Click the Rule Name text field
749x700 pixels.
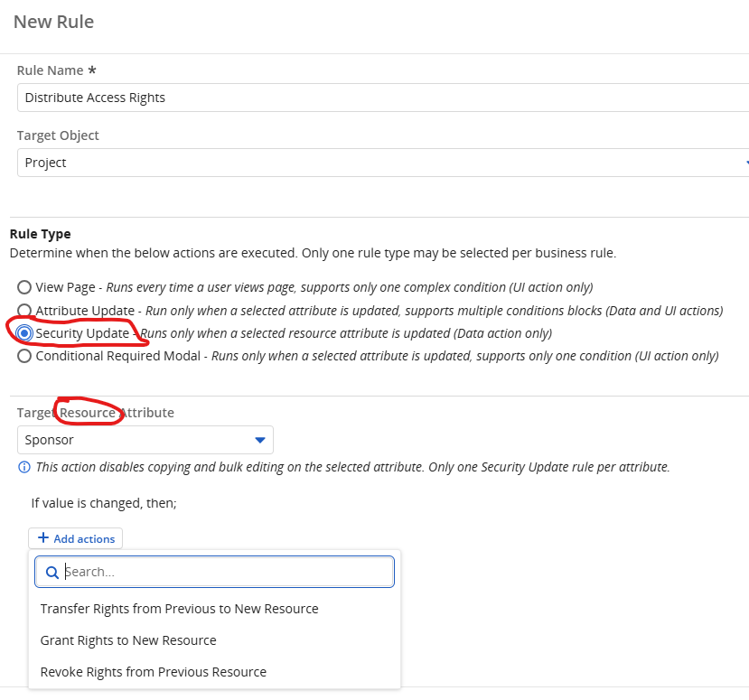[x=383, y=98]
